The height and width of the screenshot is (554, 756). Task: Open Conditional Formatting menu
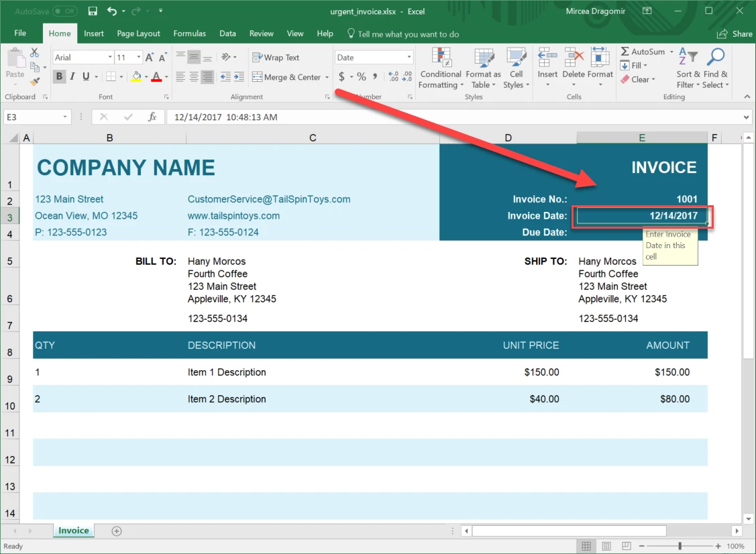click(x=441, y=68)
